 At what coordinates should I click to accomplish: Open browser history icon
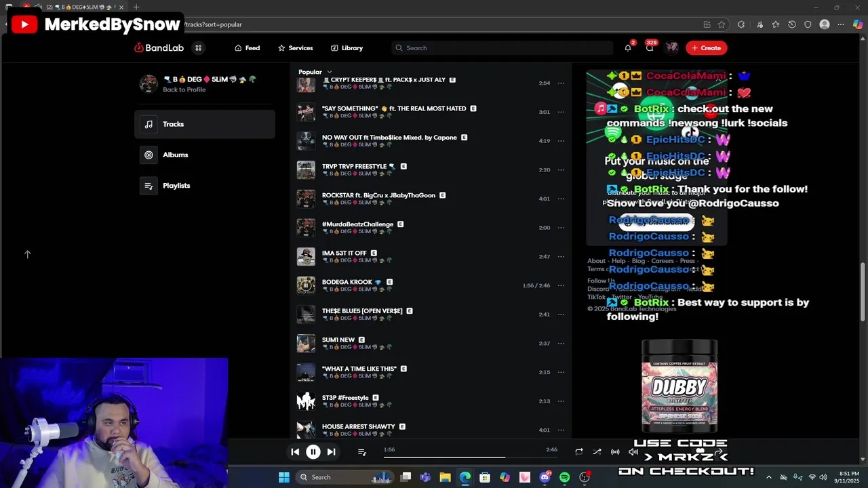(792, 24)
